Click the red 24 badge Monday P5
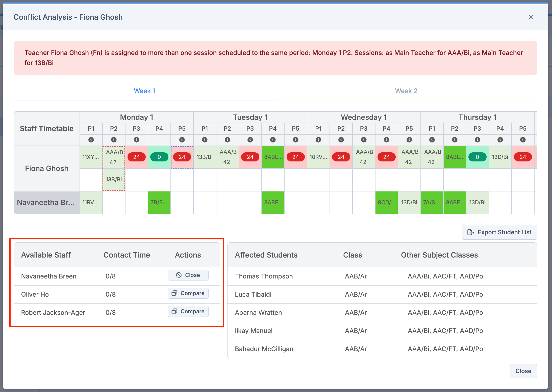The width and height of the screenshot is (552, 392). click(182, 157)
